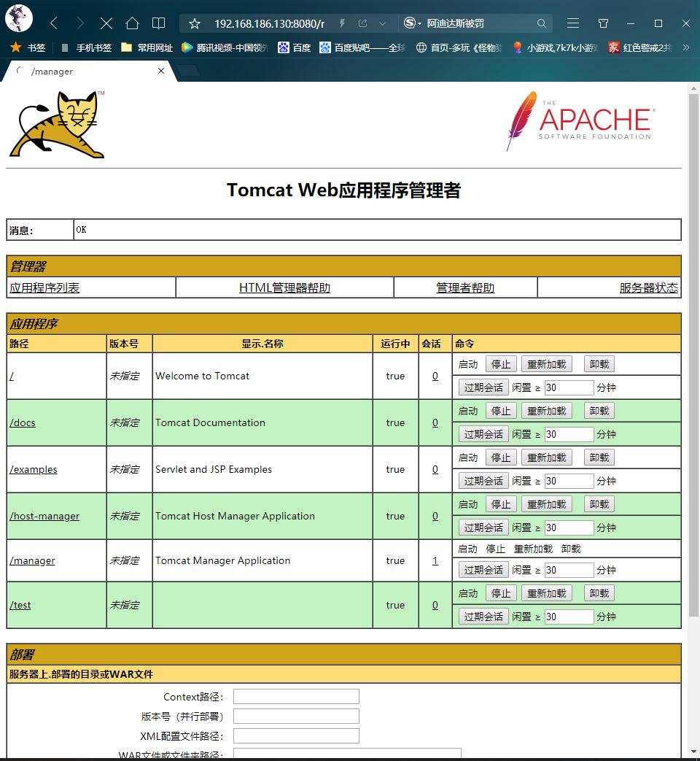Image resolution: width=700 pixels, height=761 pixels.
Task: Click the browser back arrow
Action: coord(54,23)
